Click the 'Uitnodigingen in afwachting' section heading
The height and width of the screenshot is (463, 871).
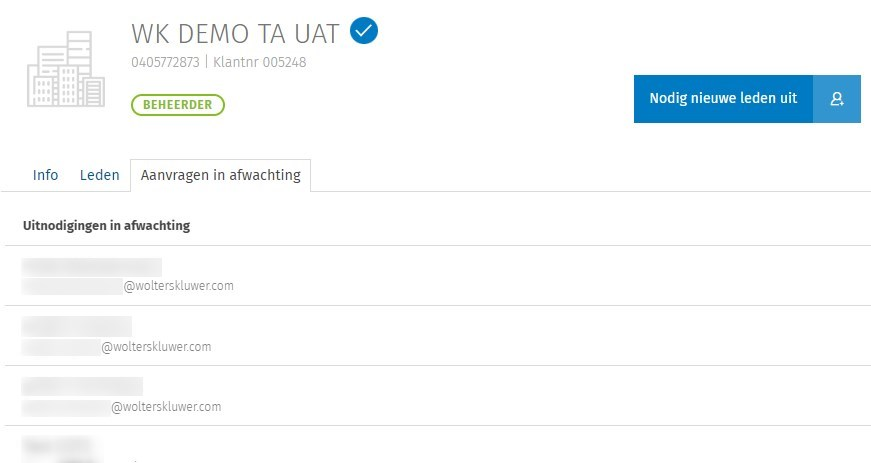point(106,226)
